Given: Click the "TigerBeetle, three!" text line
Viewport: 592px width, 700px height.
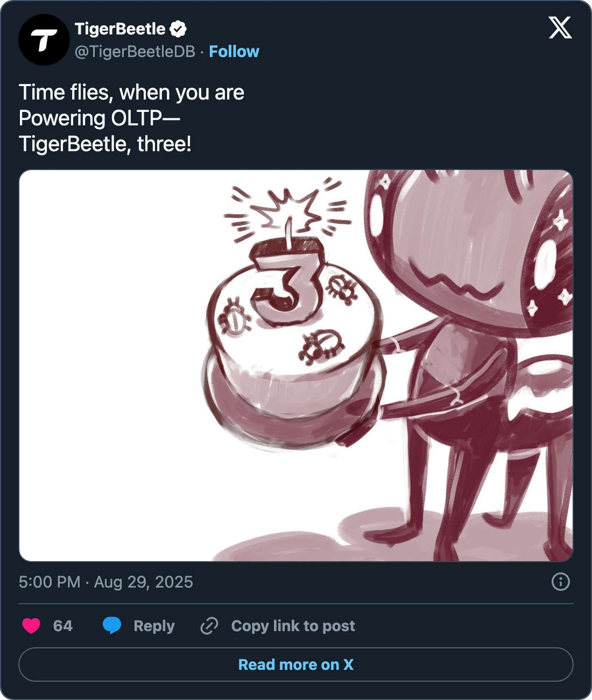Looking at the screenshot, I should (x=105, y=144).
